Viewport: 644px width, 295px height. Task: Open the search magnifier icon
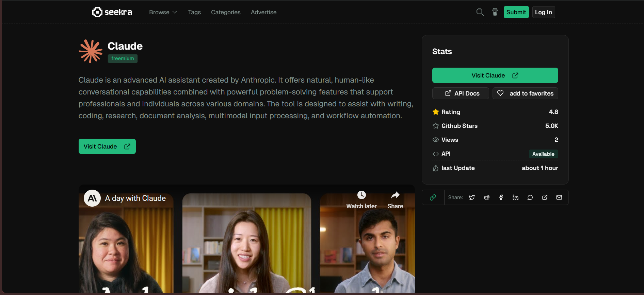(x=480, y=12)
